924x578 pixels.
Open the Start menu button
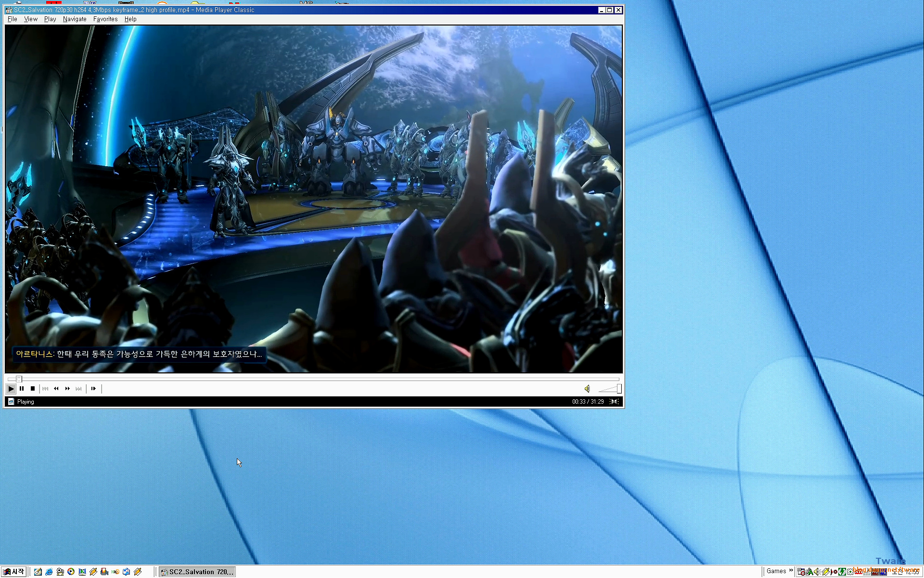pos(13,572)
